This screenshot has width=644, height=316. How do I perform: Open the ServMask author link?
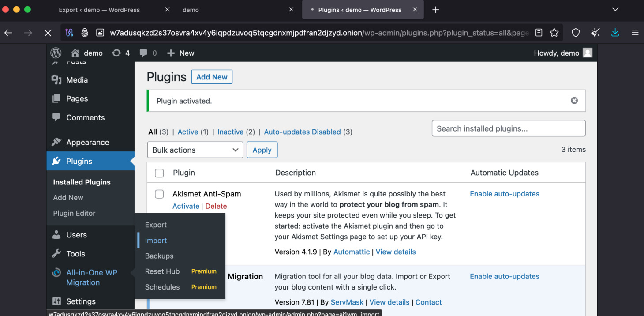pyautogui.click(x=347, y=302)
